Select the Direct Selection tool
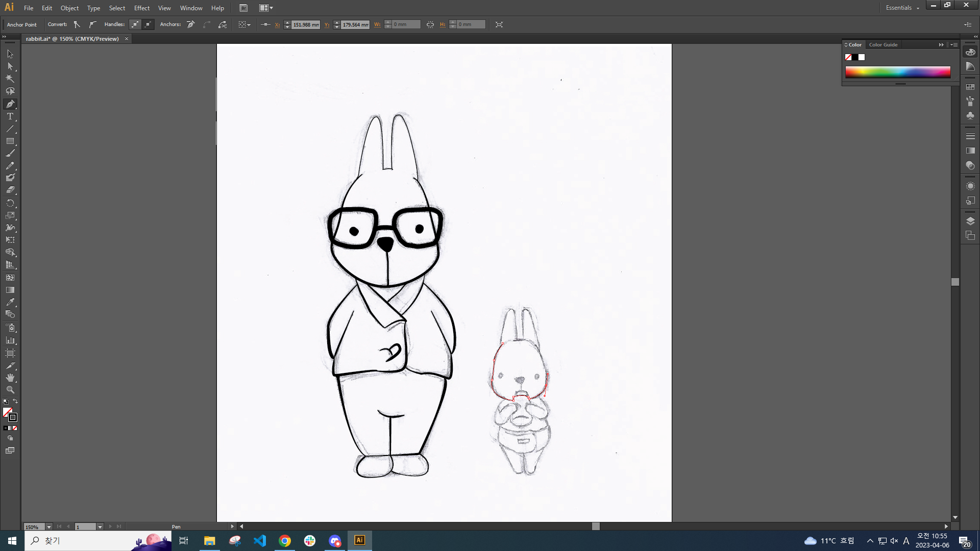Viewport: 980px width, 551px height. coord(10,66)
